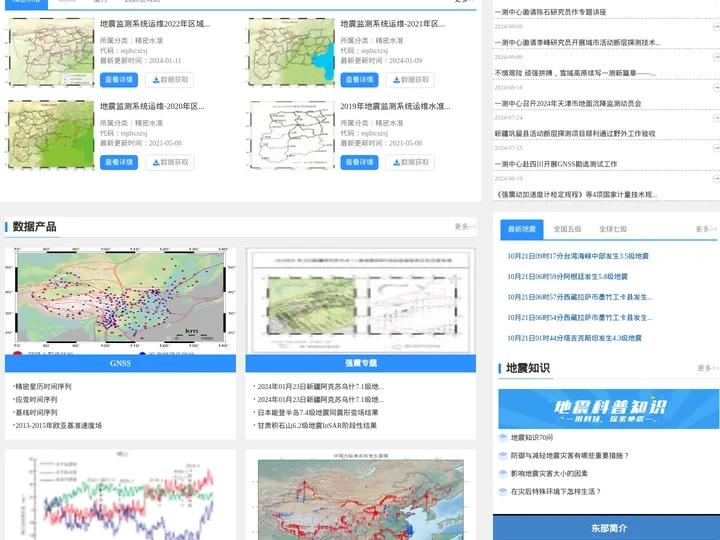
Task: Open news 一测中心邀请李峰研究员开展城市活动断层
Action: [x=578, y=42]
